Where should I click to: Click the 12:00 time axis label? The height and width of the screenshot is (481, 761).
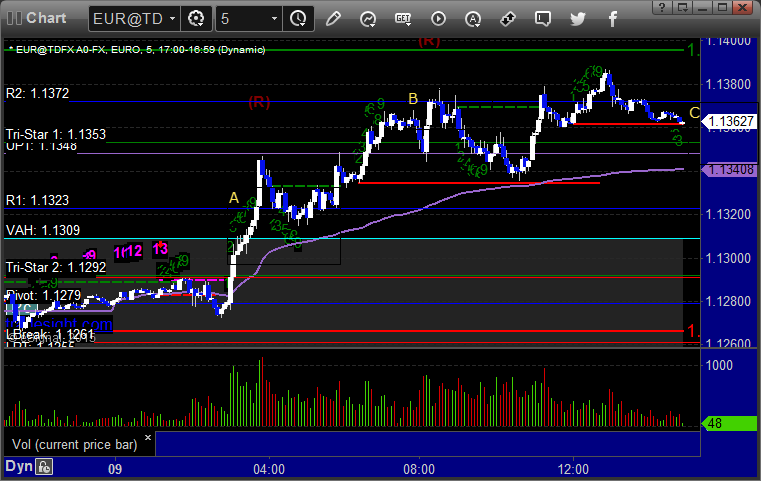pos(573,469)
